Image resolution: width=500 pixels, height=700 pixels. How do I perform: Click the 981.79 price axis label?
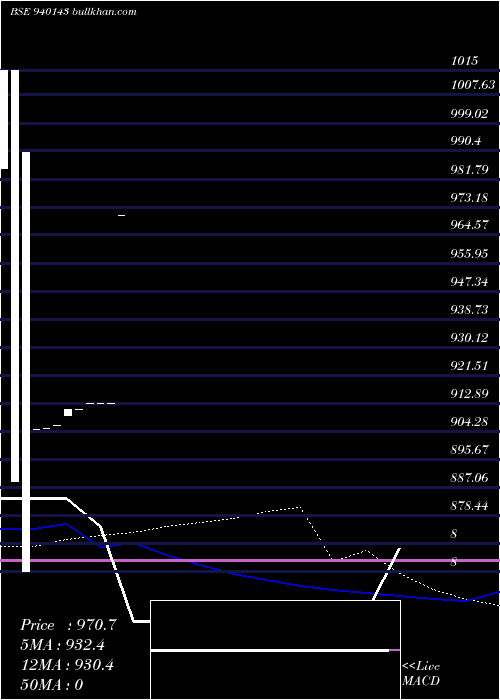(469, 170)
